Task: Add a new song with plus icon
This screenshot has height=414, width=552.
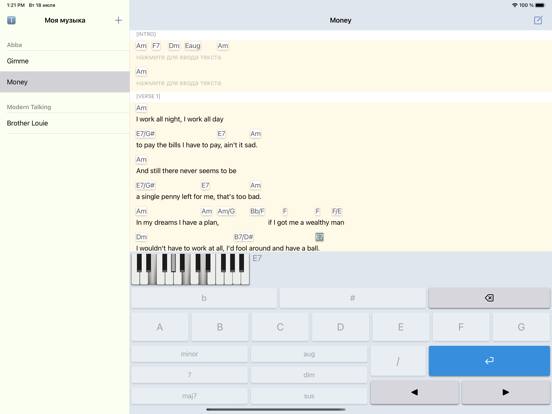Action: 118,20
